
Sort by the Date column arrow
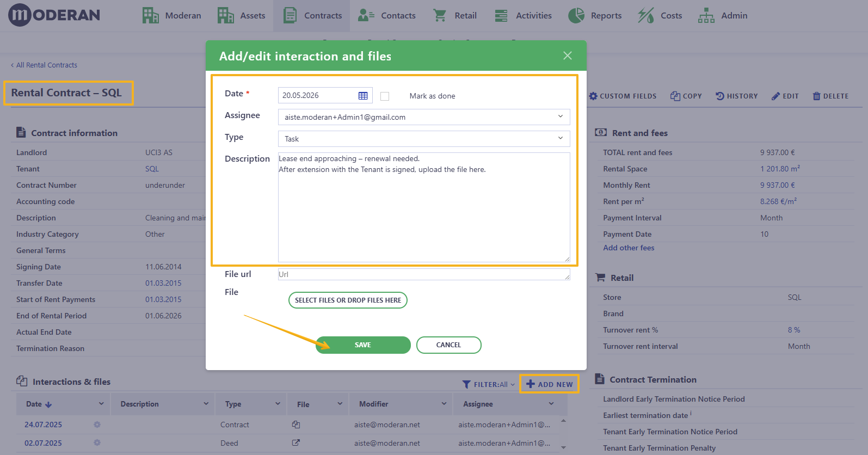click(x=48, y=404)
